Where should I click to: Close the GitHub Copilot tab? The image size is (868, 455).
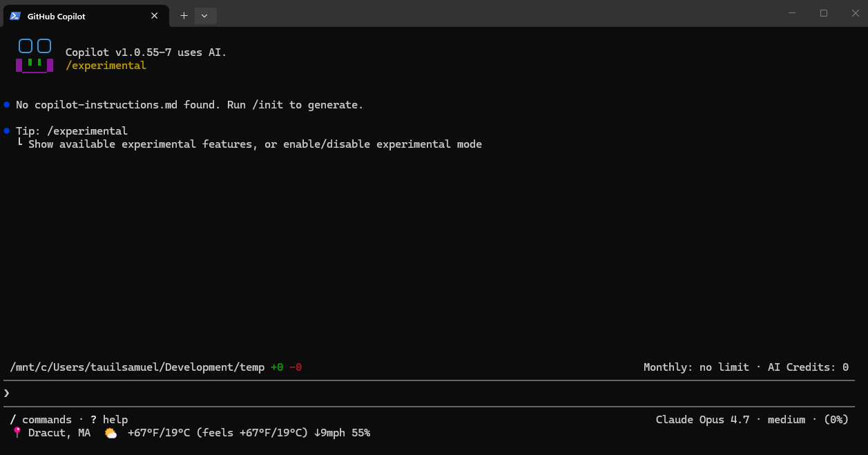click(x=154, y=16)
